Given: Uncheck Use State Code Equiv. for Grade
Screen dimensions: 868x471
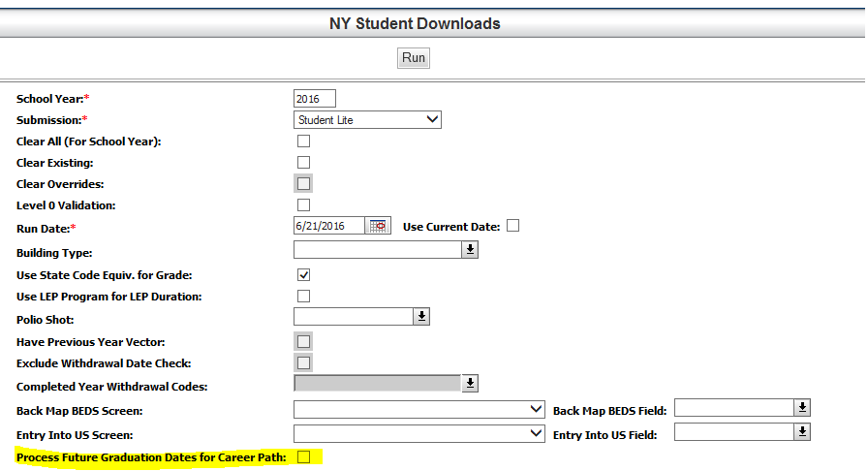Looking at the screenshot, I should [303, 275].
